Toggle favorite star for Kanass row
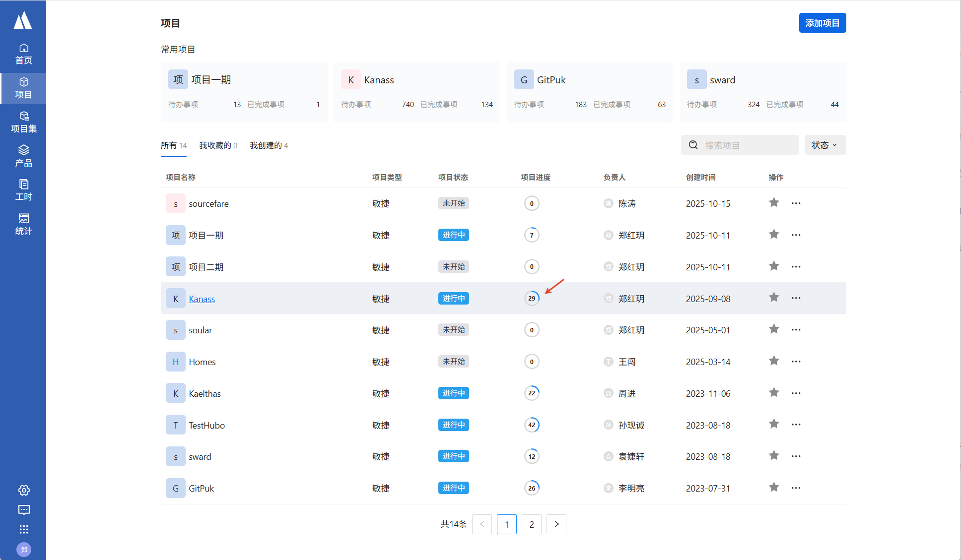 pos(773,298)
